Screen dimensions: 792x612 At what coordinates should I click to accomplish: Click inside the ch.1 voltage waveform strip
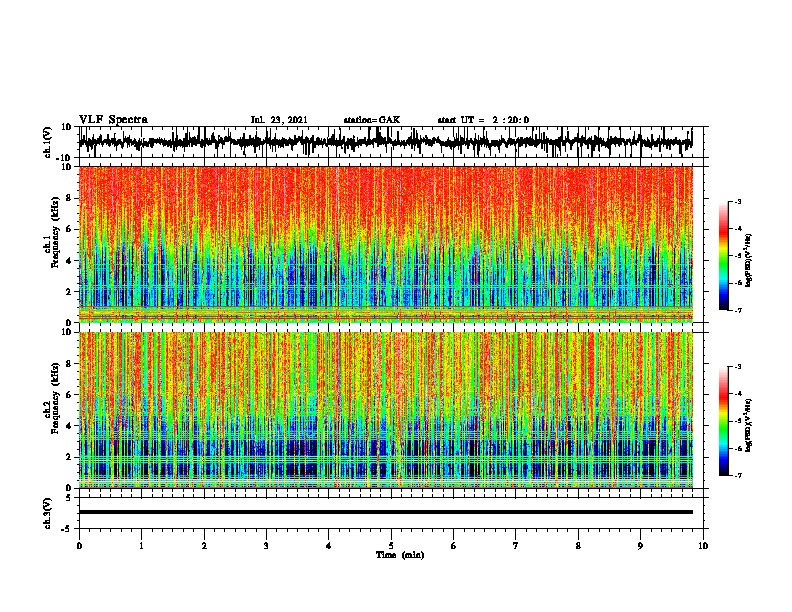(x=385, y=142)
